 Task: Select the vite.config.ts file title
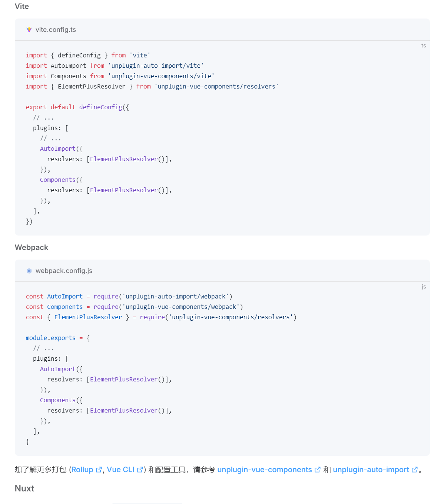click(x=56, y=30)
